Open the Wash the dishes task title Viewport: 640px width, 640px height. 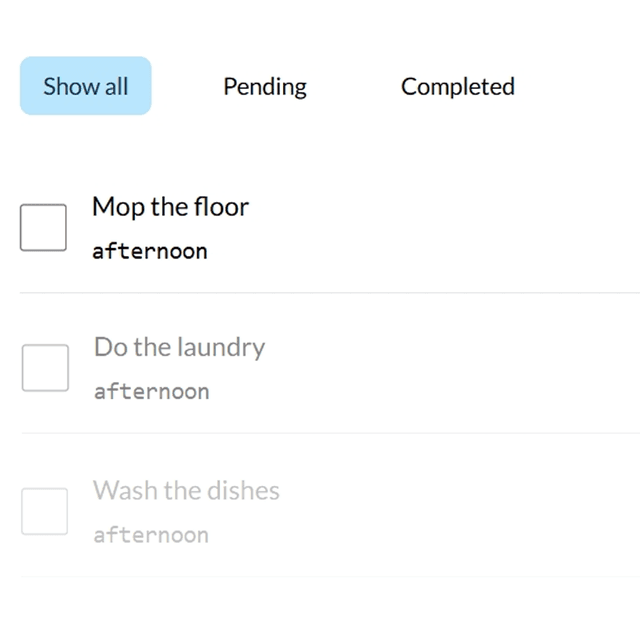187,490
